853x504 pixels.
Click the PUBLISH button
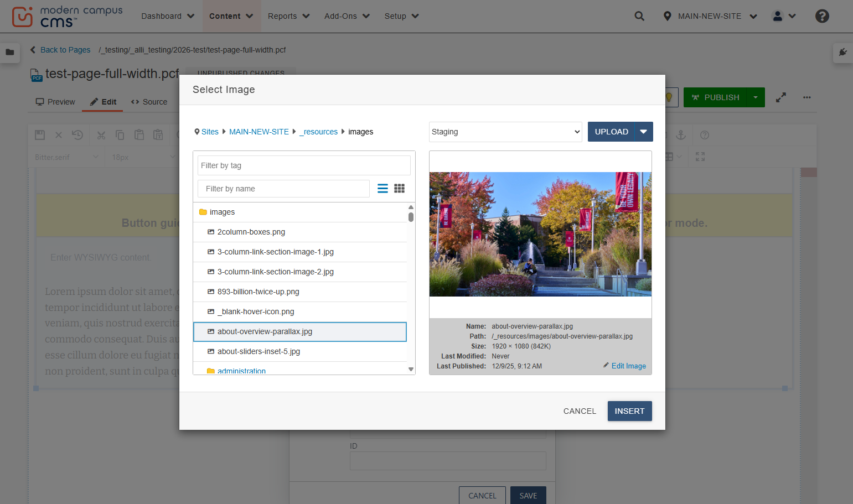715,97
